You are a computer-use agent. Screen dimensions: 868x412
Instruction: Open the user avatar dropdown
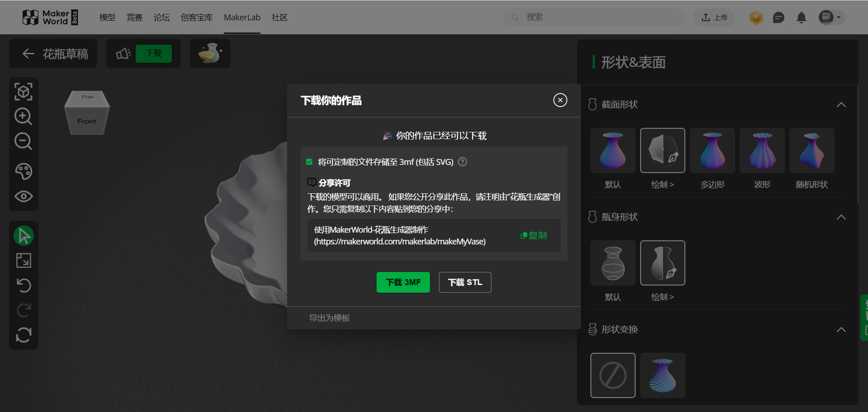[x=831, y=17]
